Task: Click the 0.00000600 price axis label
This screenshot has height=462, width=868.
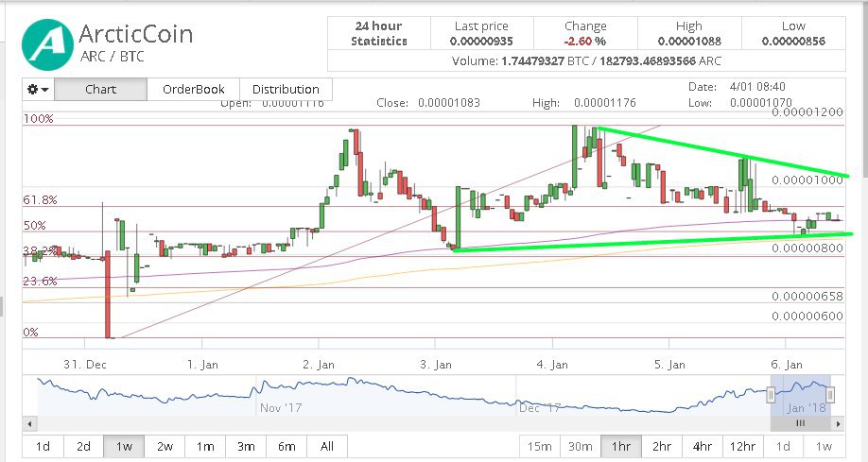Action: [807, 316]
